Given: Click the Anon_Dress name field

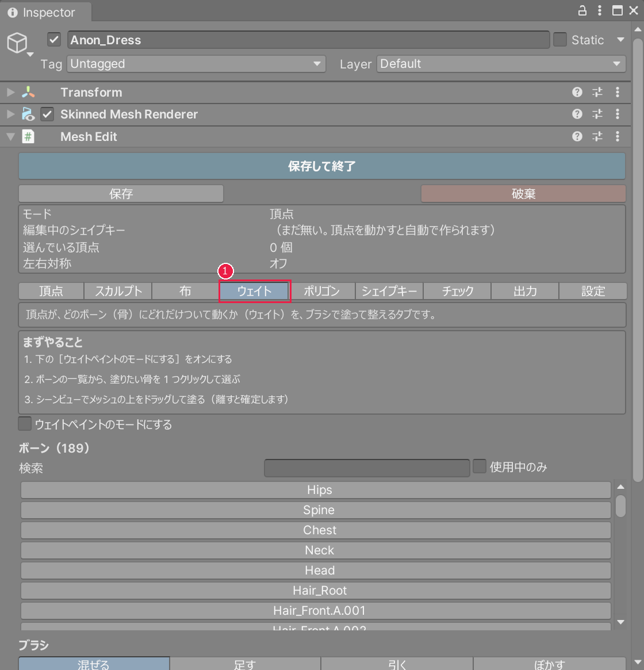Looking at the screenshot, I should pos(309,40).
